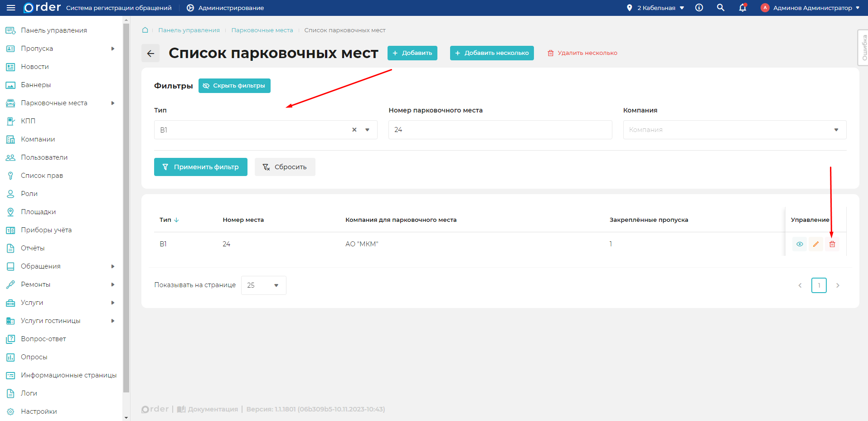Open the info circle icon in header

point(699,8)
